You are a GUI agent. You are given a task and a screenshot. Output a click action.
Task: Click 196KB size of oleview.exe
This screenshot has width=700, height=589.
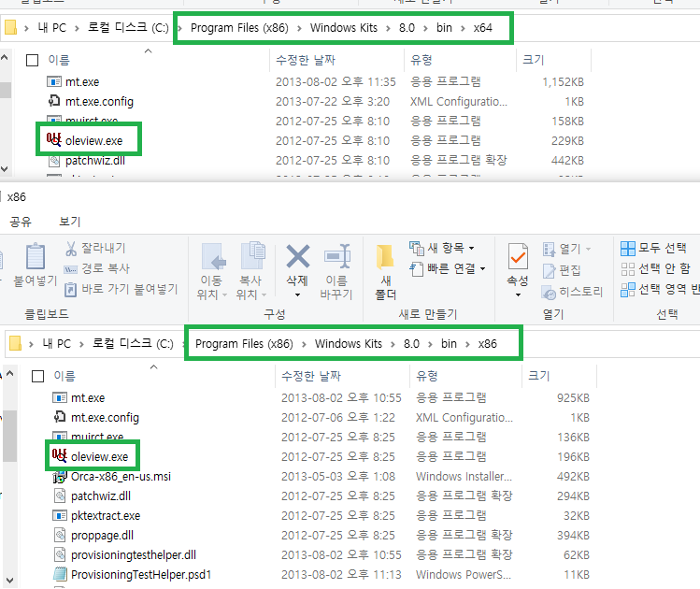[x=573, y=457]
